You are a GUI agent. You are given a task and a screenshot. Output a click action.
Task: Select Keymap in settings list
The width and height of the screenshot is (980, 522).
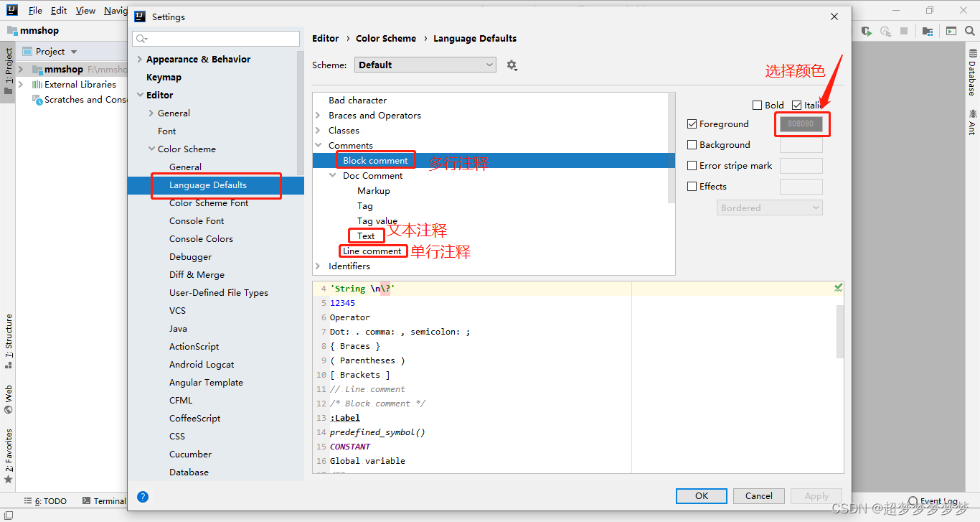tap(164, 78)
